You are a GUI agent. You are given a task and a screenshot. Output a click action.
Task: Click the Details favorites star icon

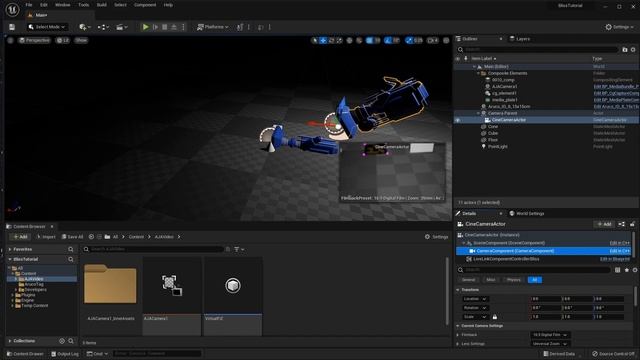tap(627, 270)
